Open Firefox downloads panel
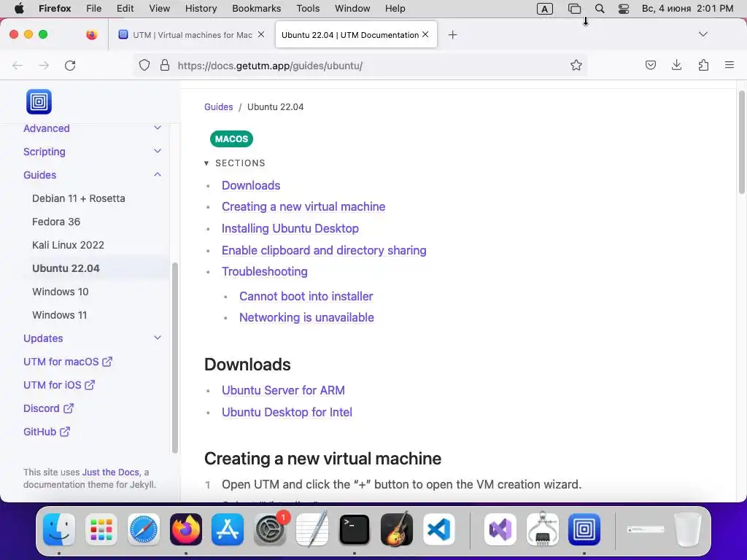 676,65
